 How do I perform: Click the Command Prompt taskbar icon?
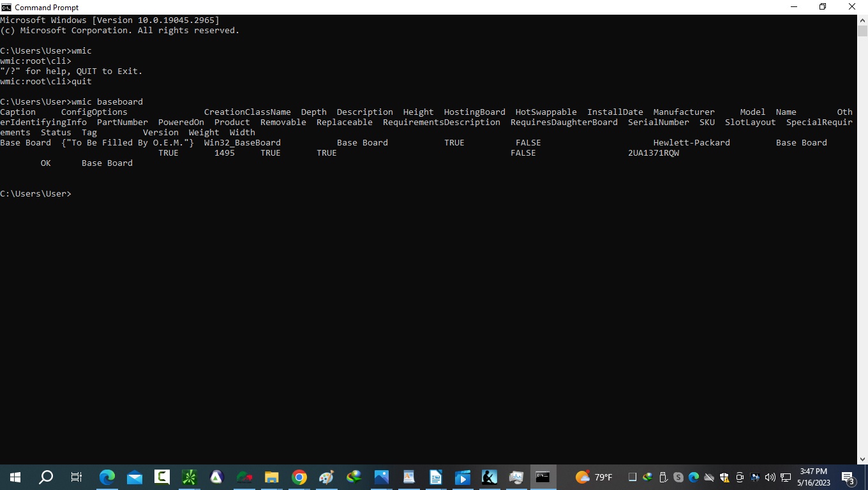[542, 477]
